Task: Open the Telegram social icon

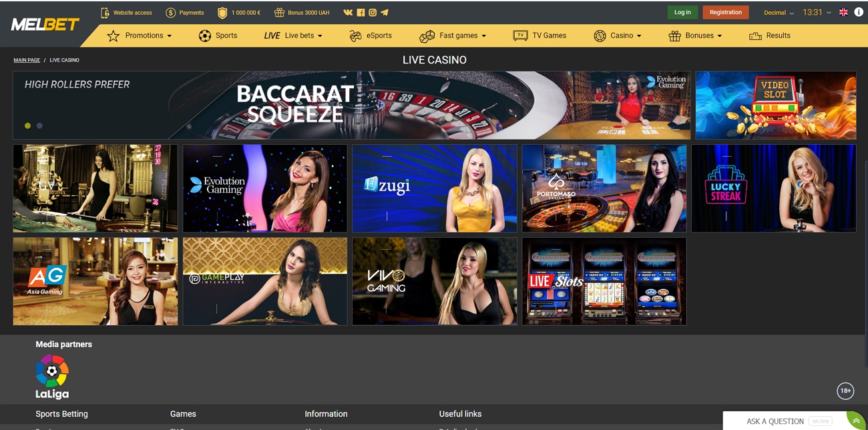Action: tap(385, 13)
